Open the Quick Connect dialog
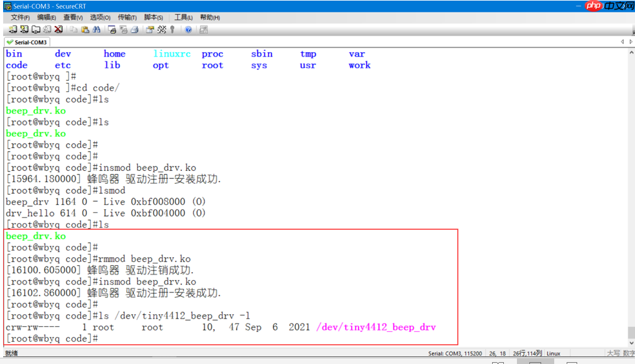The image size is (635, 364). click(24, 30)
